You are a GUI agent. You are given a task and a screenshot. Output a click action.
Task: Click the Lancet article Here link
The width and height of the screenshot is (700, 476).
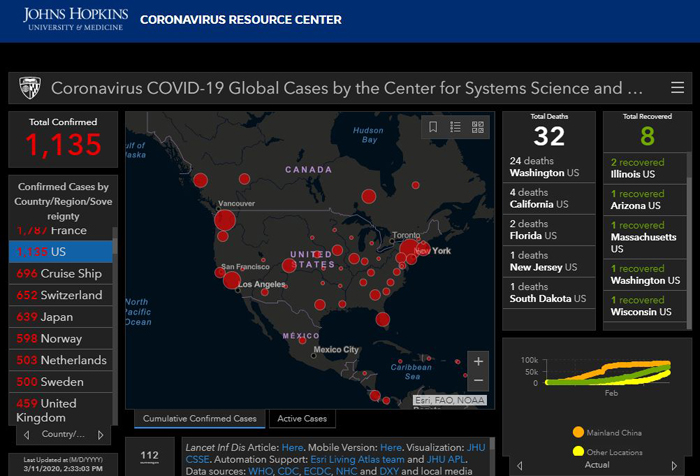292,447
